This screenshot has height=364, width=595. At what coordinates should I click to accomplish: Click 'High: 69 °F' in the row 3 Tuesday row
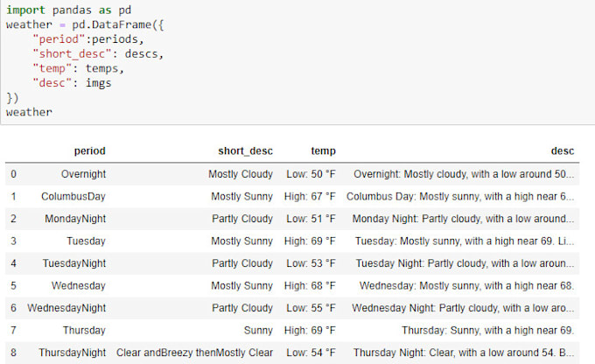click(x=310, y=241)
